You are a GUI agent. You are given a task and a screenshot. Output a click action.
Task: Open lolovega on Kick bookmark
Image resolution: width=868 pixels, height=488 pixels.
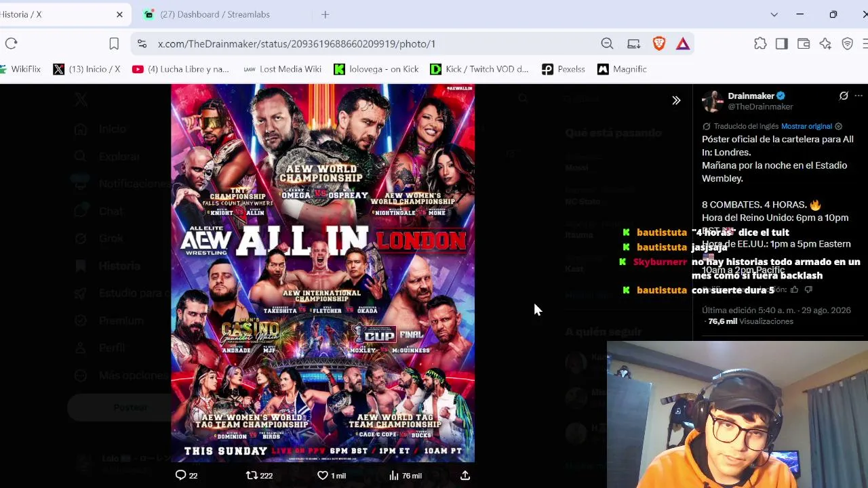(376, 69)
